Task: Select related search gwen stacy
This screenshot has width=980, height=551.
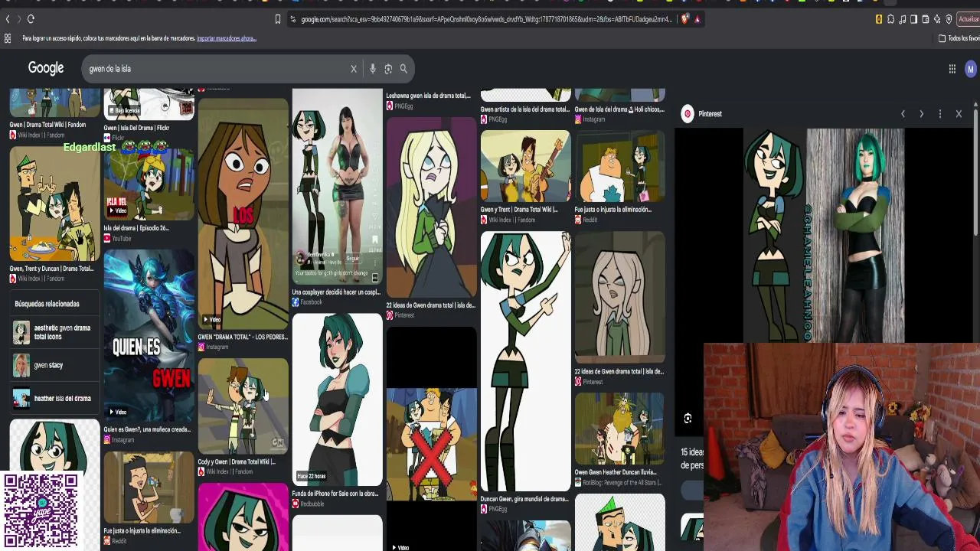Action: pos(55,365)
